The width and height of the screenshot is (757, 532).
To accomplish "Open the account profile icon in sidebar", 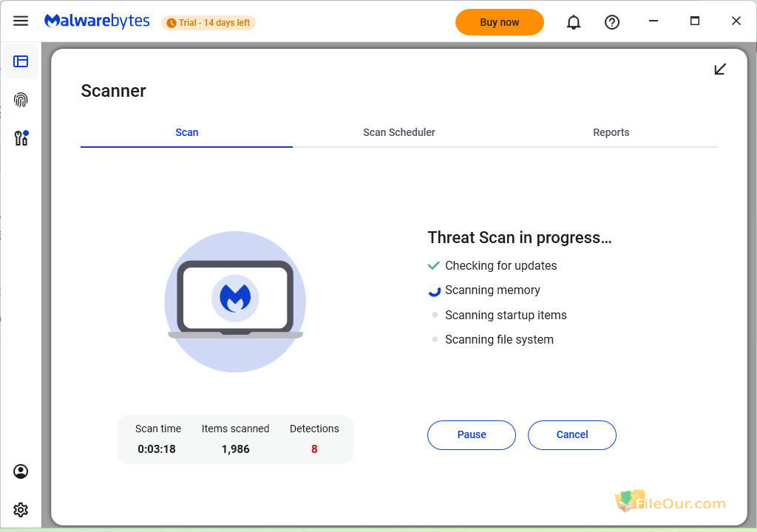I will [x=21, y=471].
